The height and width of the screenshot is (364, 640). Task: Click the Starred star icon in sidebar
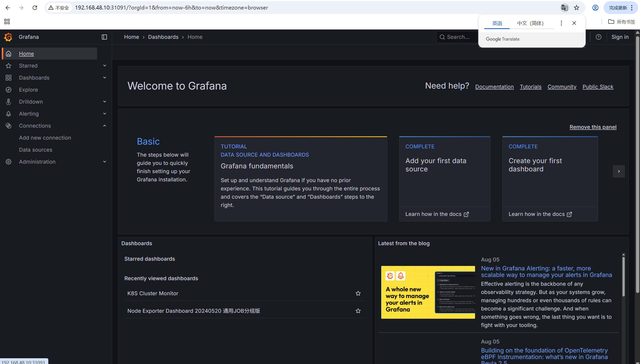[x=9, y=66]
